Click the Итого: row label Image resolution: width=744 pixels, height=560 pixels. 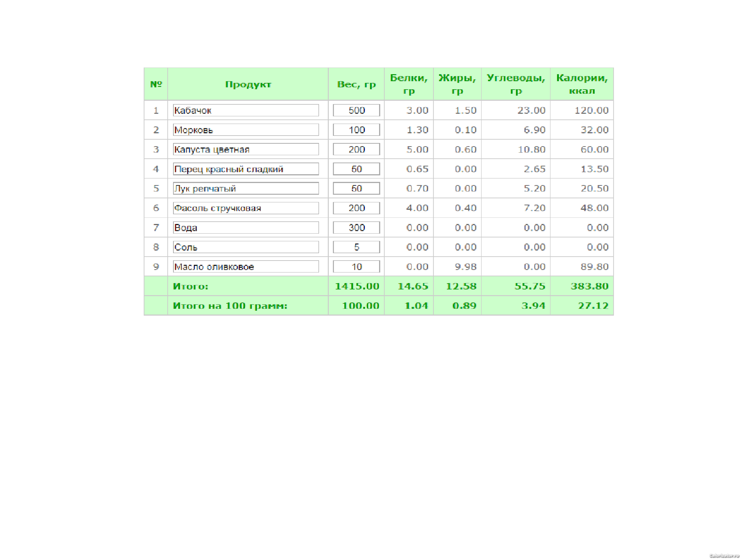click(x=191, y=286)
